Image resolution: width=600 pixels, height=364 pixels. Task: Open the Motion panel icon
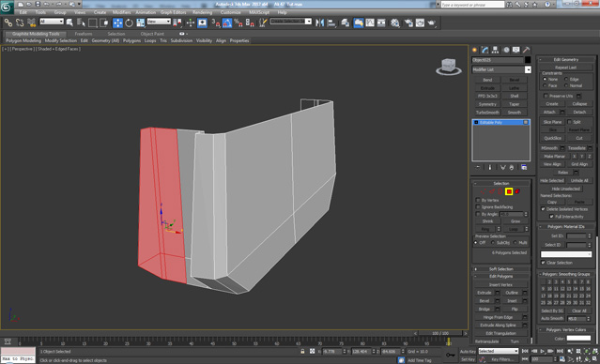pyautogui.click(x=506, y=50)
